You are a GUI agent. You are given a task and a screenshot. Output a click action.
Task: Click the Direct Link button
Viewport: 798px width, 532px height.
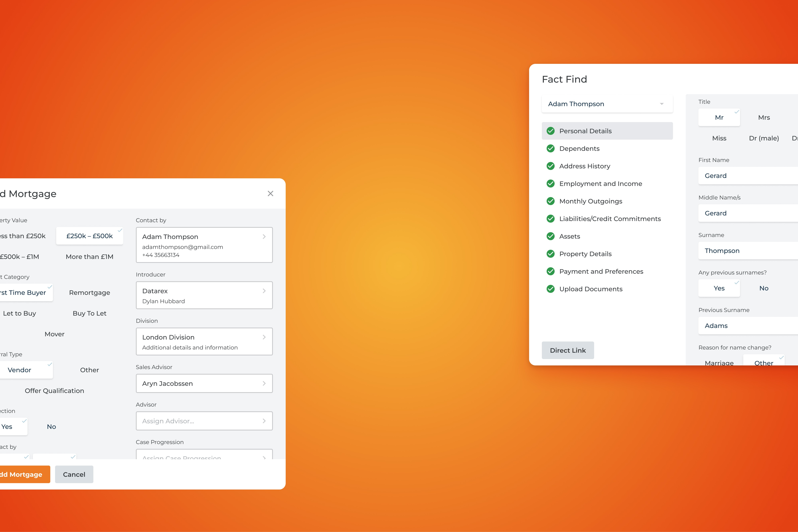(568, 350)
